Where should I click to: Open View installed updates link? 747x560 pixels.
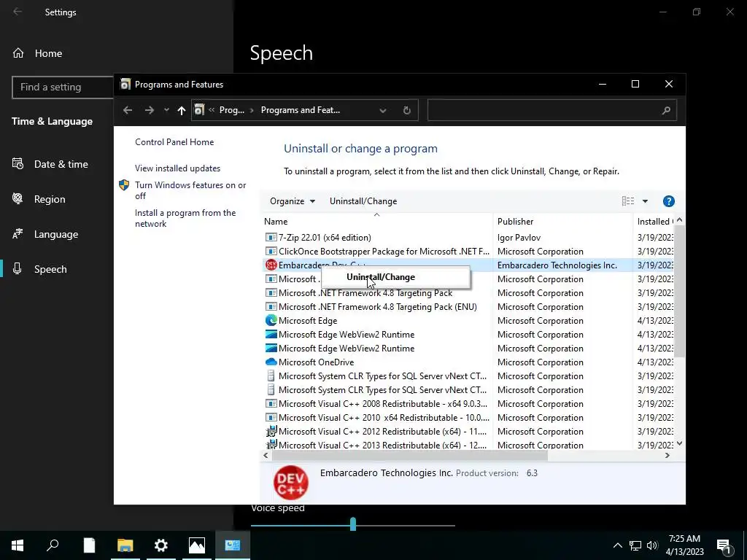tap(177, 168)
